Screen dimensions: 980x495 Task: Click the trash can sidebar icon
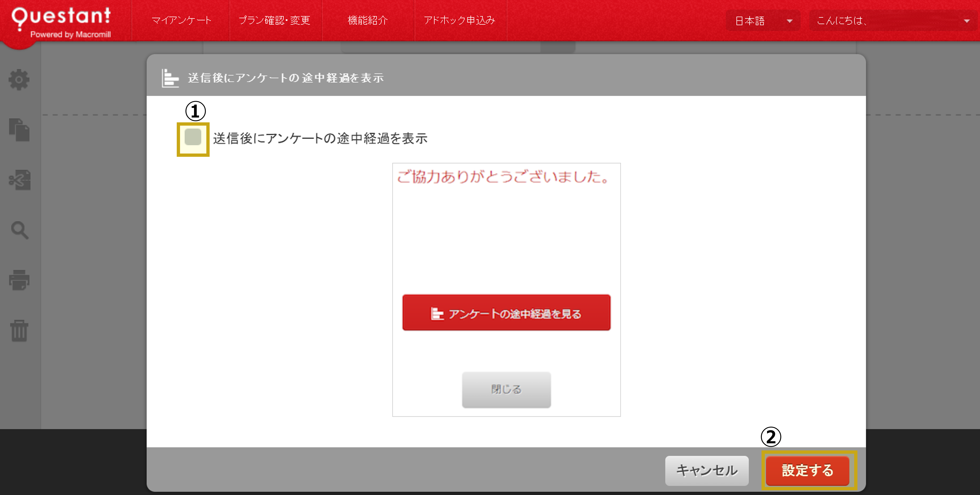pyautogui.click(x=19, y=331)
